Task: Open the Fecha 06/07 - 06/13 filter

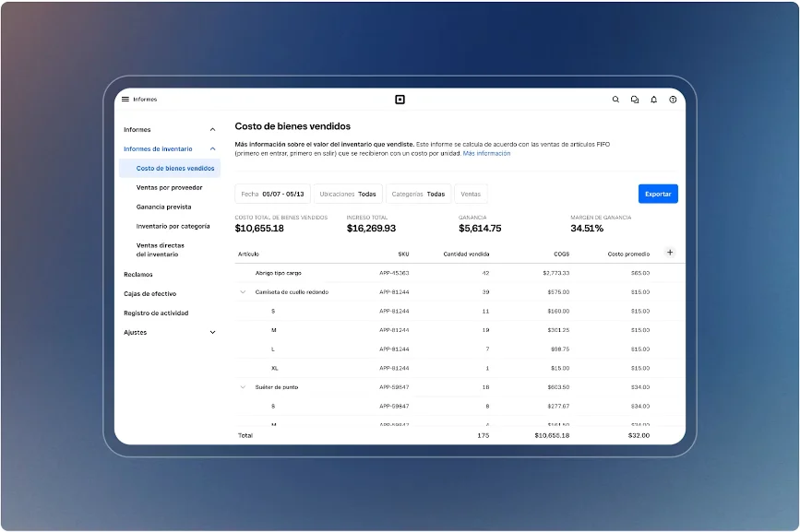Action: [272, 195]
